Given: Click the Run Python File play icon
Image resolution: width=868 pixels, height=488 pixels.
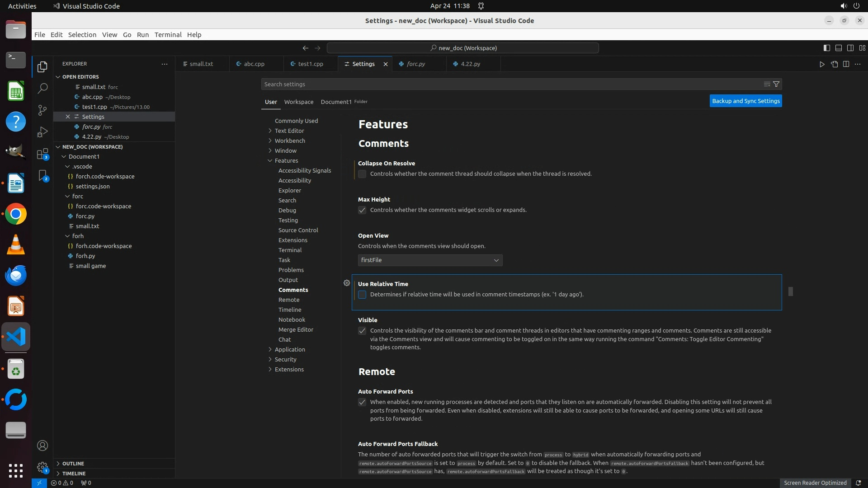Looking at the screenshot, I should point(821,64).
